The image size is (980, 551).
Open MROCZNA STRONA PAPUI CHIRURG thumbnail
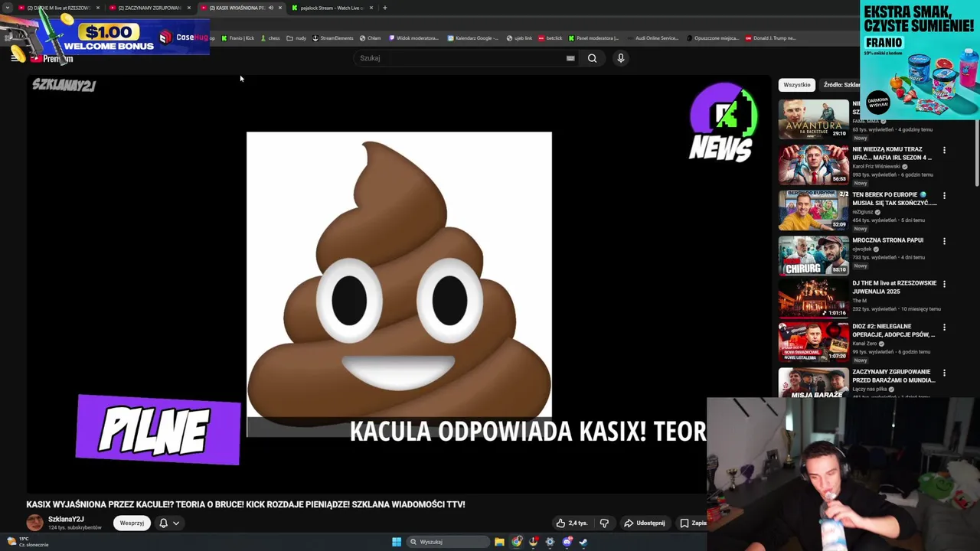click(814, 255)
